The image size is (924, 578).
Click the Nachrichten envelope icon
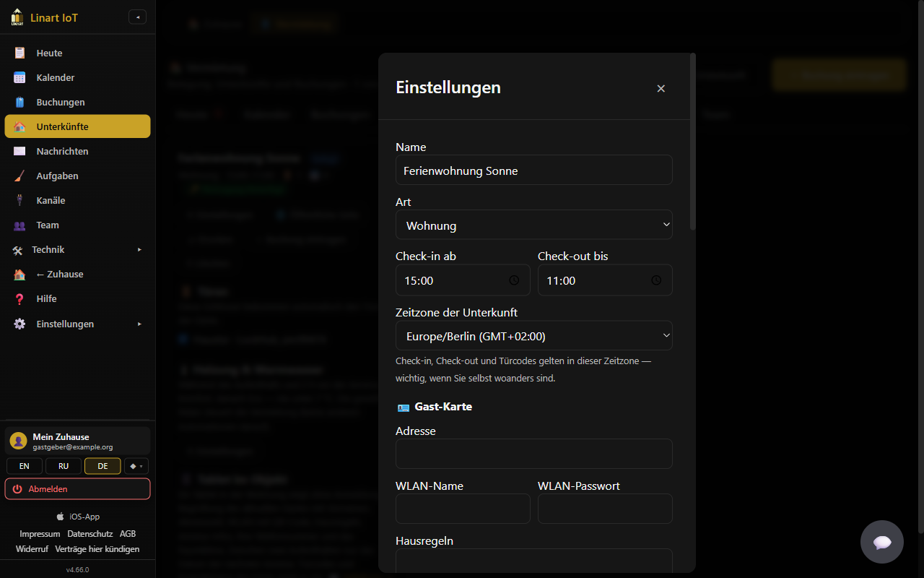point(19,151)
